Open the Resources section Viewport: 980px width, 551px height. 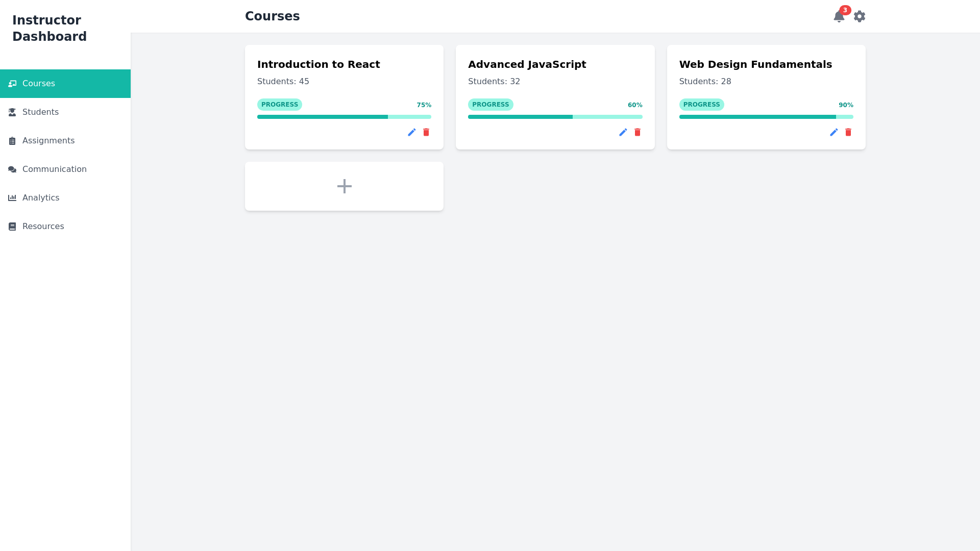tap(43, 226)
